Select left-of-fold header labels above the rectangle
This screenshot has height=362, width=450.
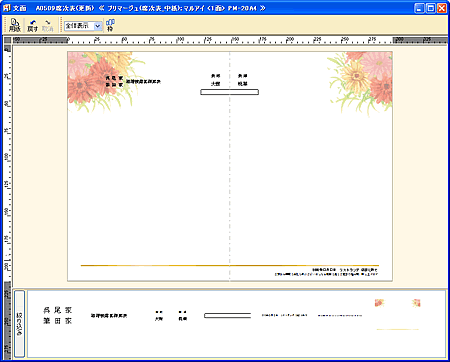tap(215, 80)
